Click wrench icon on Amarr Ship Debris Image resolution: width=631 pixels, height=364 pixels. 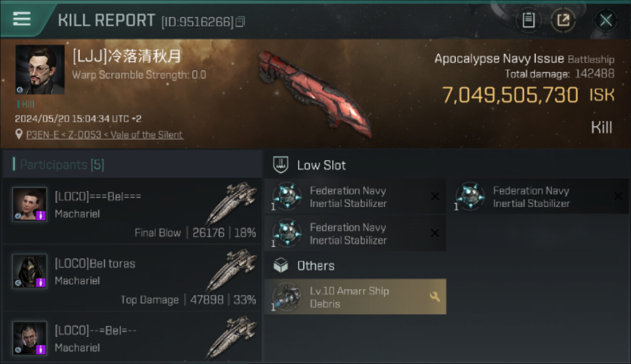click(435, 297)
